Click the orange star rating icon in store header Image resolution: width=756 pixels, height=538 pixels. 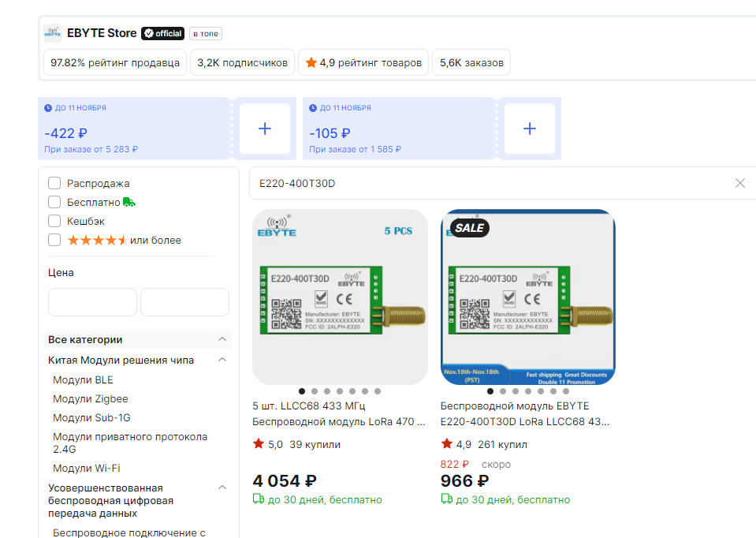pos(311,63)
